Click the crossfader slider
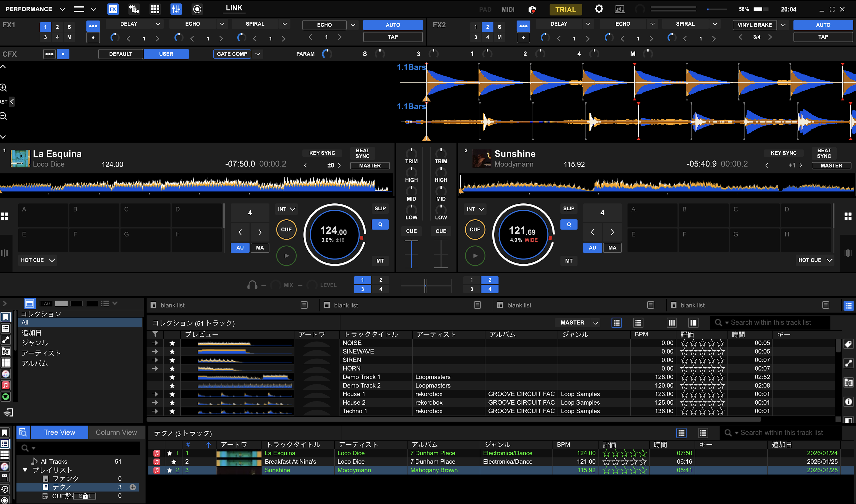 [425, 285]
